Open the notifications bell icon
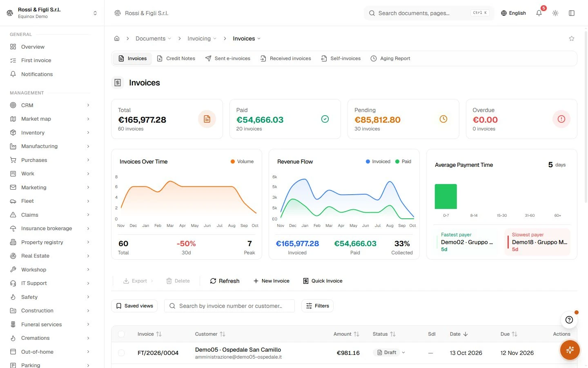The width and height of the screenshot is (588, 368). (x=539, y=13)
